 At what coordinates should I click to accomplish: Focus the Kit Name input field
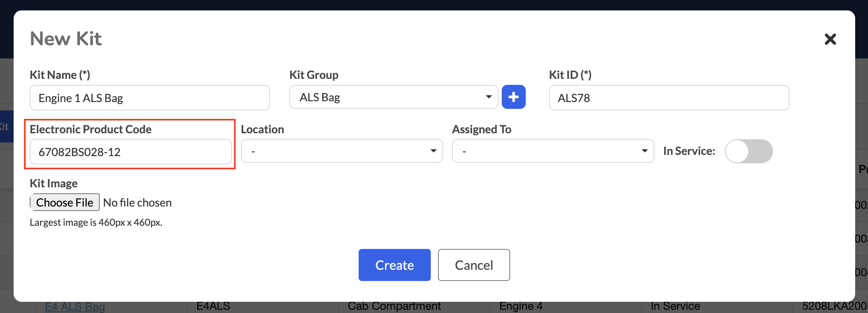150,98
